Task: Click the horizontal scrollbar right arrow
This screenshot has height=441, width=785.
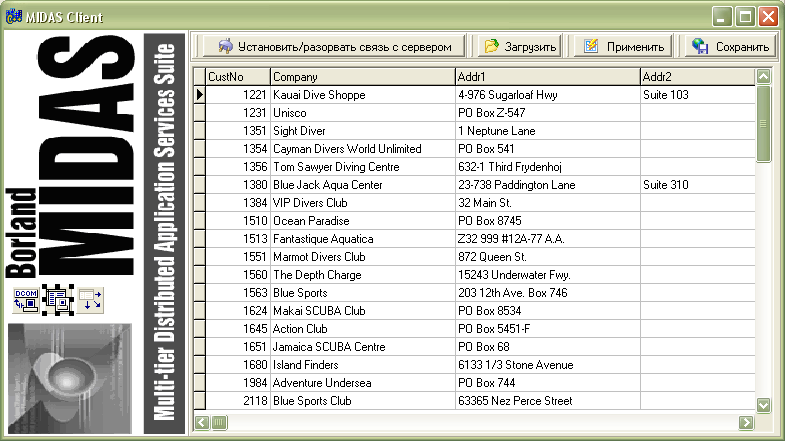Action: pyautogui.click(x=746, y=422)
